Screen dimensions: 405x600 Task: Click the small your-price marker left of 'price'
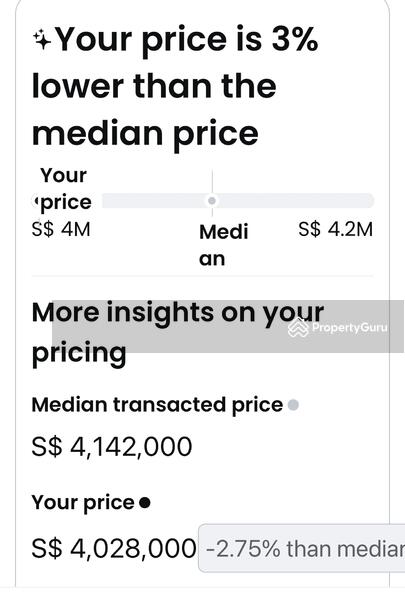coord(36,201)
